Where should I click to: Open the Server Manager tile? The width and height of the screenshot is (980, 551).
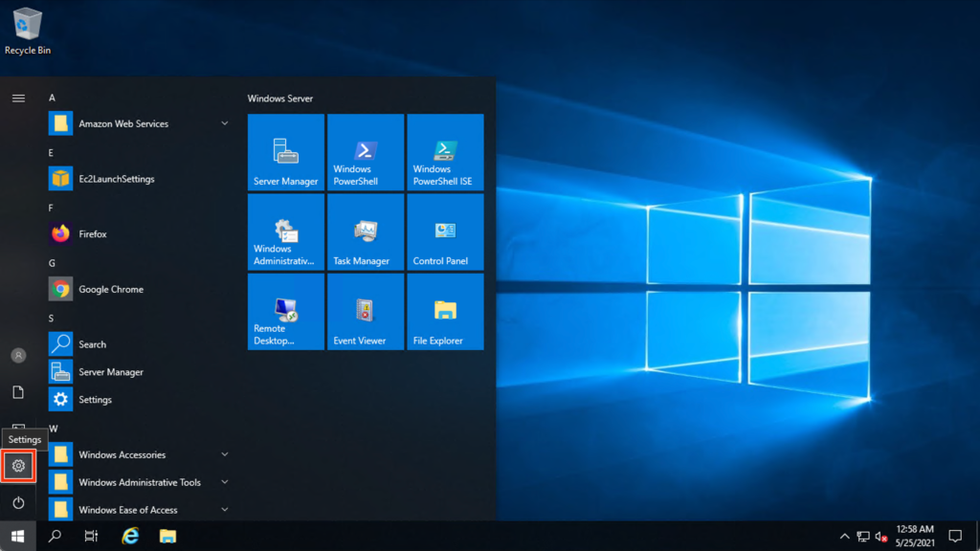coord(285,152)
